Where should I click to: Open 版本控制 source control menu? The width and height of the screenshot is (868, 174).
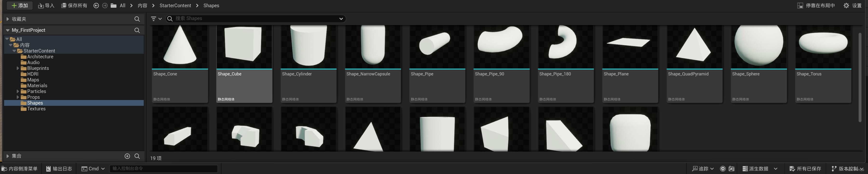click(x=848, y=169)
